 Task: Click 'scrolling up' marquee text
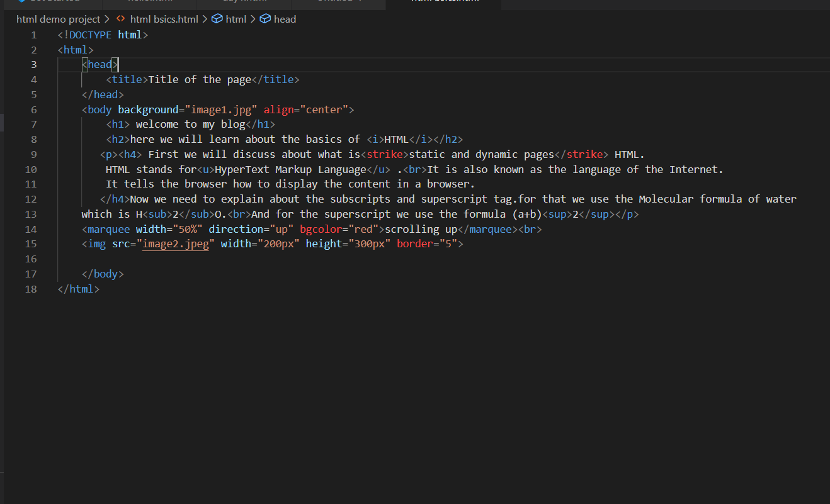[421, 229]
